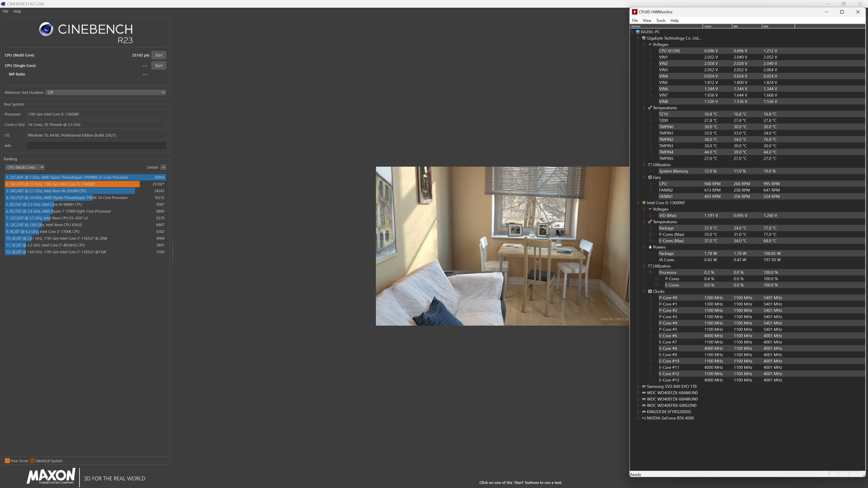Collapse the RAZIEL-PC tree node
This screenshot has width=868, height=488.
tap(632, 32)
